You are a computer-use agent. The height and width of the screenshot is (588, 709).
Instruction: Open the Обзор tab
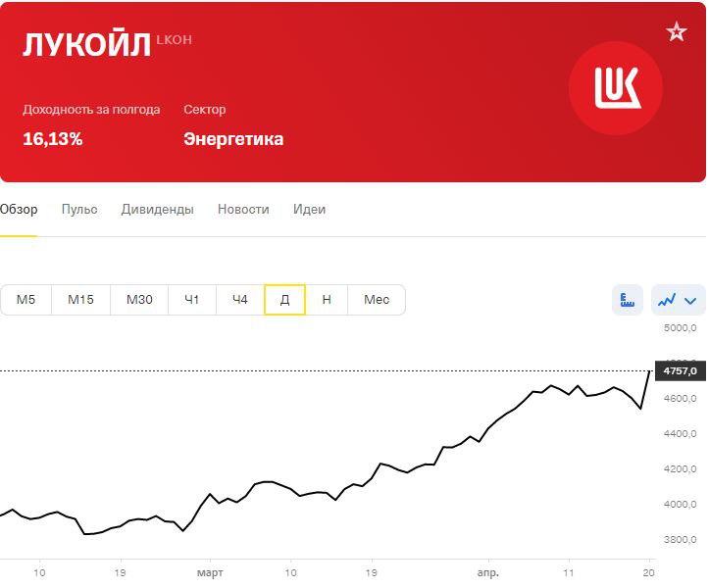19,210
